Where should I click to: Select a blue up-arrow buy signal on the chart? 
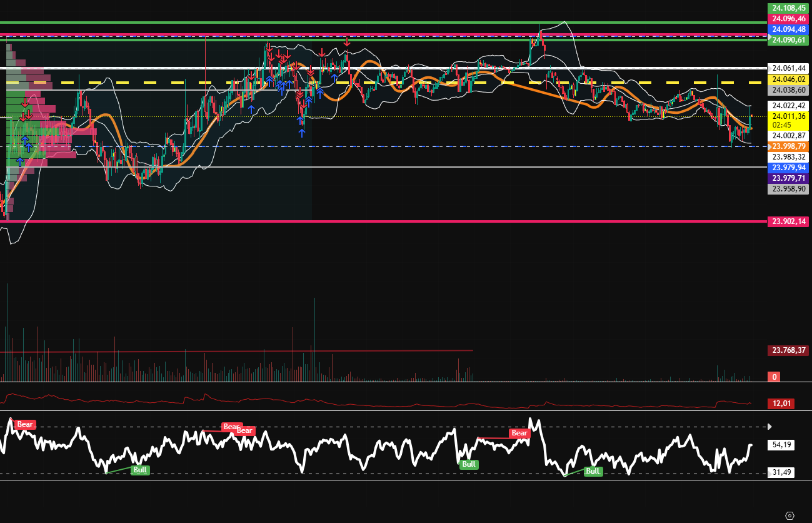302,131
